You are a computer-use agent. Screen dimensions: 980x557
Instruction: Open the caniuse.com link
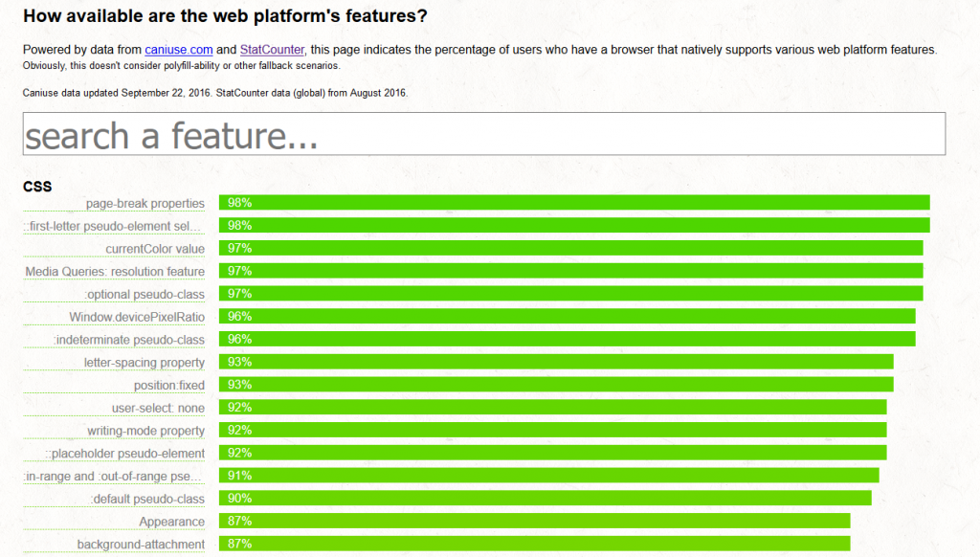coord(177,50)
